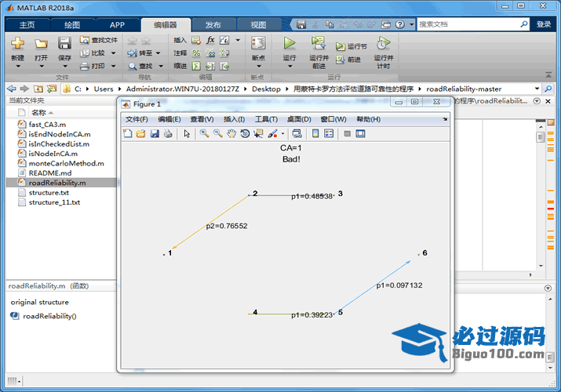The width and height of the screenshot is (561, 392).
Task: Select roadReliability.m in file list
Action: pyautogui.click(x=61, y=183)
